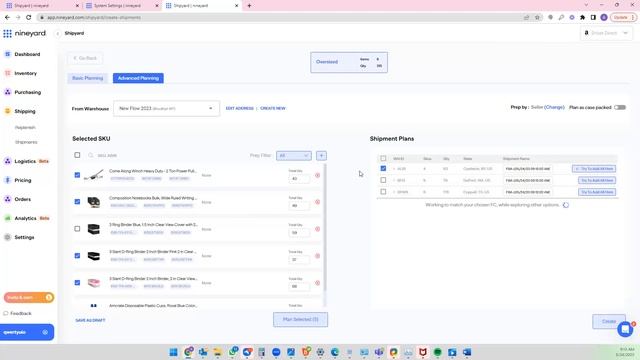
Task: Click the plus button beside Prep Filter
Action: click(x=321, y=156)
